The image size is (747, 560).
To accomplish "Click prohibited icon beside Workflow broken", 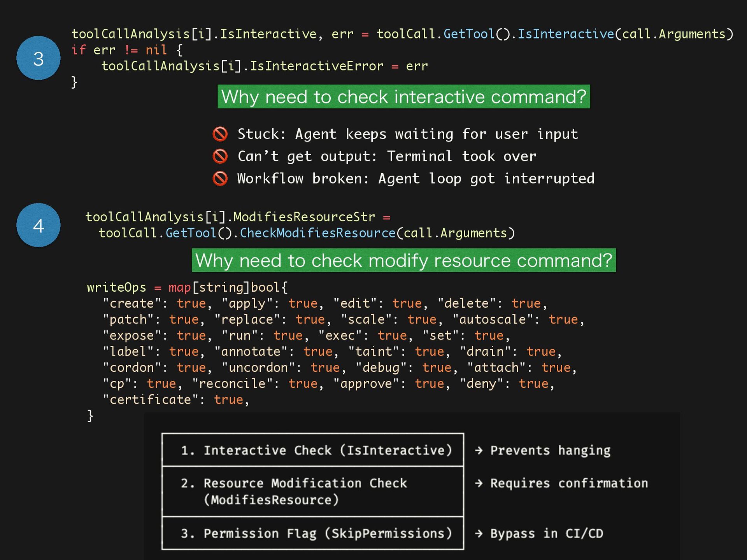I will [x=220, y=178].
